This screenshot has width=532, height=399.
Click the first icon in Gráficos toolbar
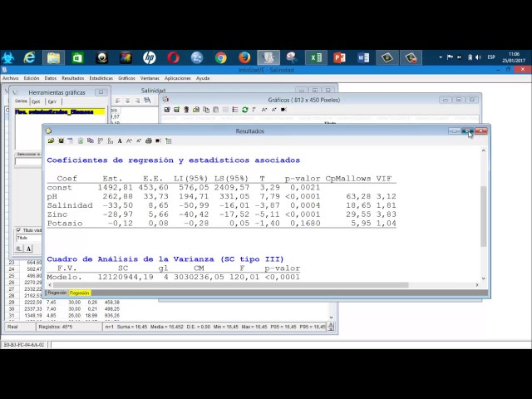(167, 110)
